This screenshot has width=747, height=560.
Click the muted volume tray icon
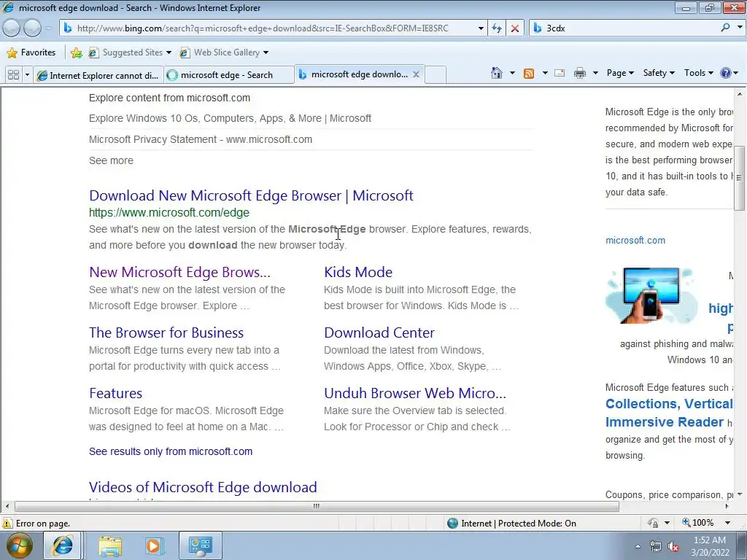[673, 547]
